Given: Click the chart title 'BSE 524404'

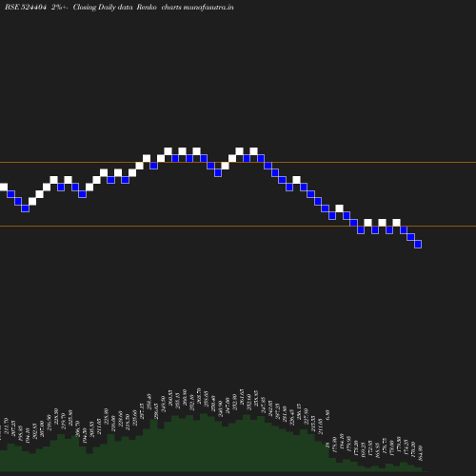Looking at the screenshot, I should (x=26, y=7).
